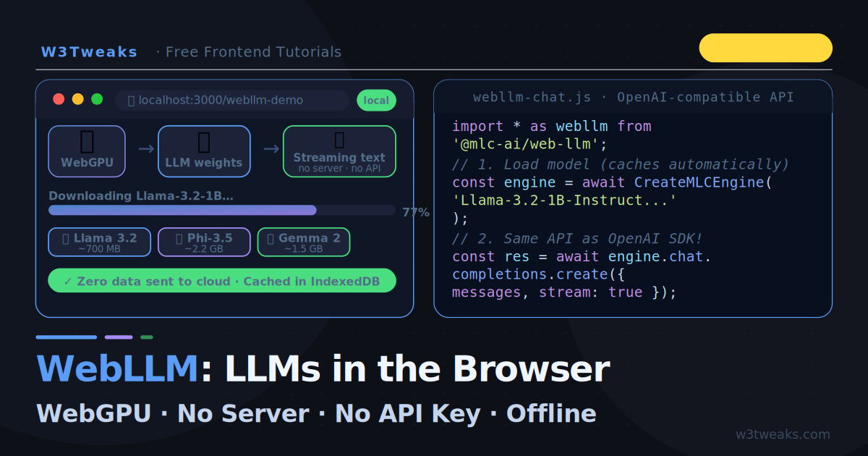
Task: Click the green window dot
Action: click(97, 100)
